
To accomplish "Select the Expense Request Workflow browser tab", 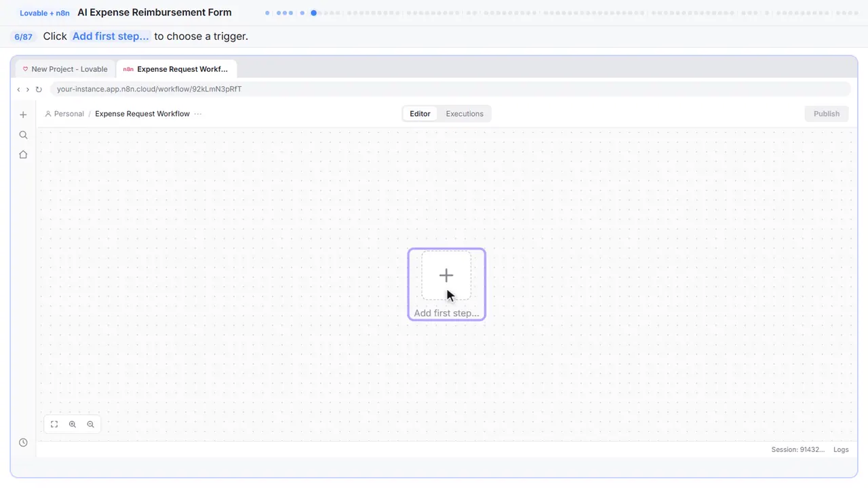I will click(176, 69).
